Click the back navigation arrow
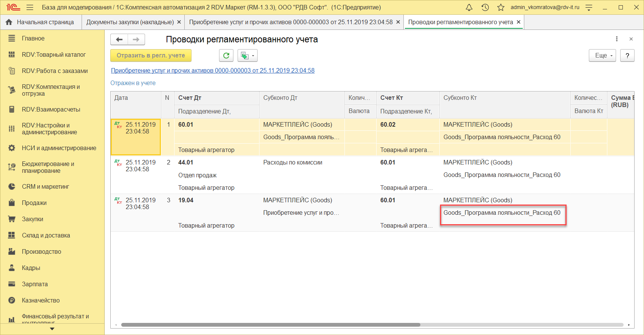 pyautogui.click(x=119, y=39)
